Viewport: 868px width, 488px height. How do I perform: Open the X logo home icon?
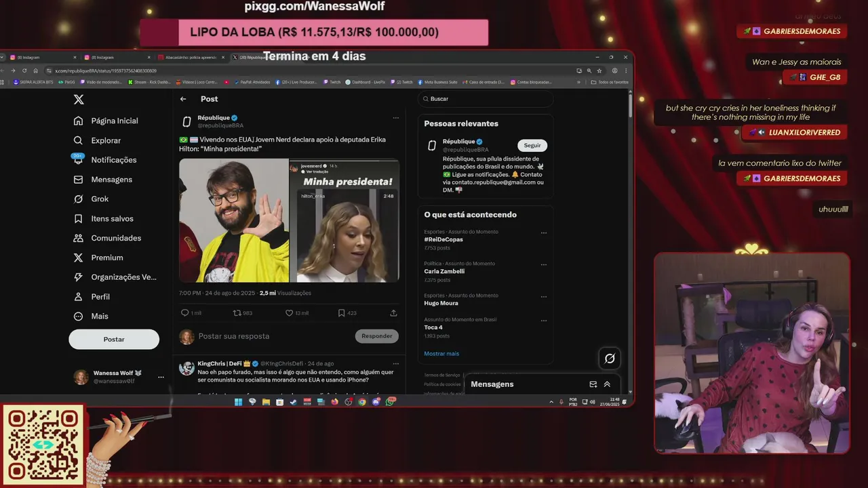click(79, 100)
